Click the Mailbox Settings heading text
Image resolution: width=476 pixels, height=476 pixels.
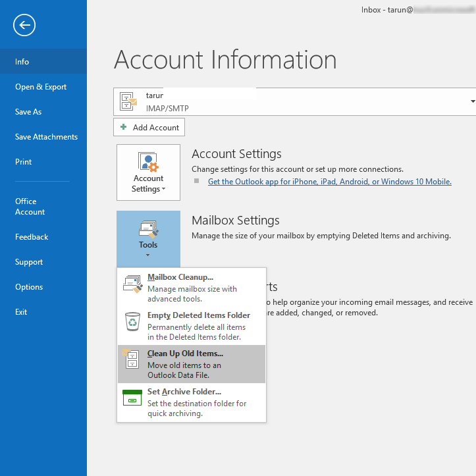coord(236,221)
